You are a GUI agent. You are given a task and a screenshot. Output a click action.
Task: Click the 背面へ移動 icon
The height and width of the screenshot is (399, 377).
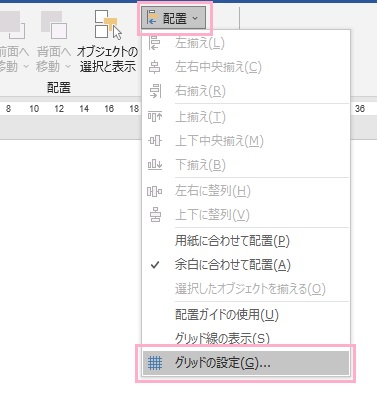pos(54,25)
